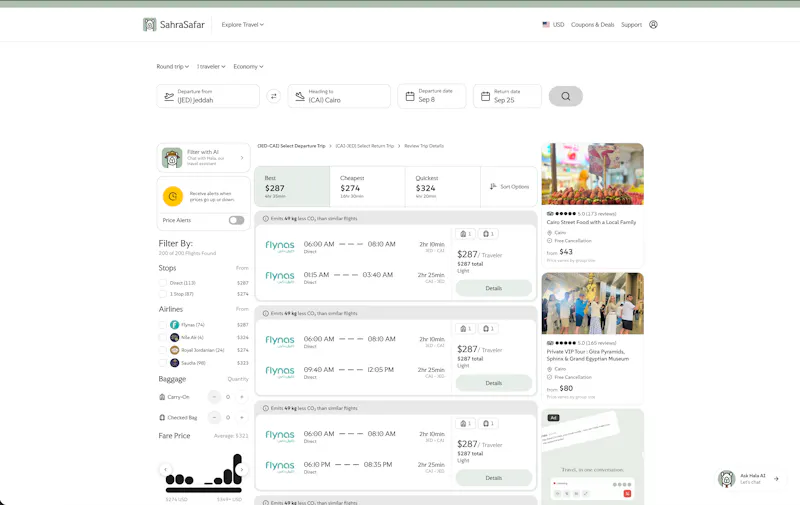Click the CO2 info icon on first flight card
The image size is (800, 505).
(265, 218)
